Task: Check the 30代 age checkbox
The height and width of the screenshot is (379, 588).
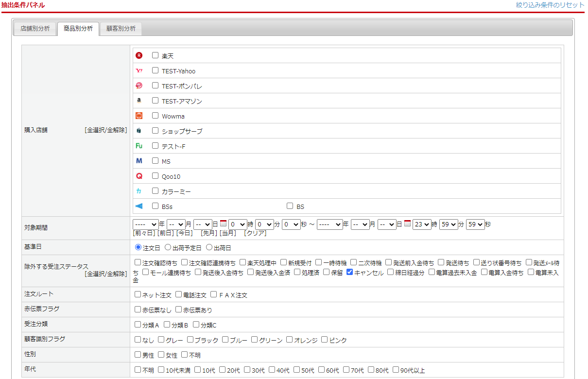Action: coord(247,370)
